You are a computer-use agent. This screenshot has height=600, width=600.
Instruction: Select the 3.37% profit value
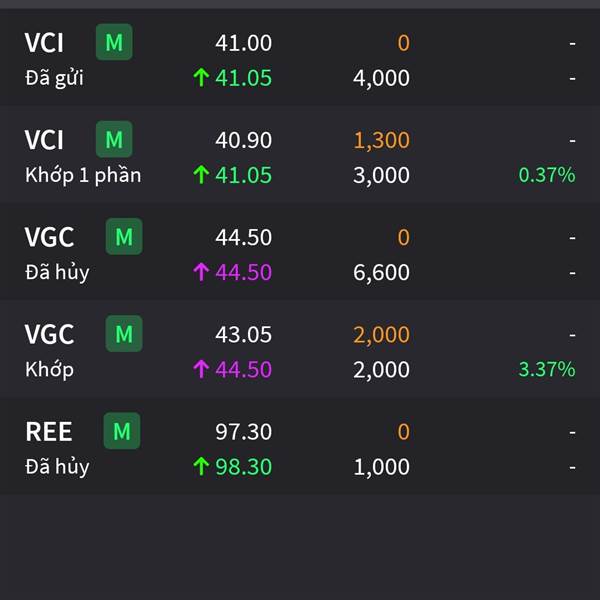pos(547,369)
